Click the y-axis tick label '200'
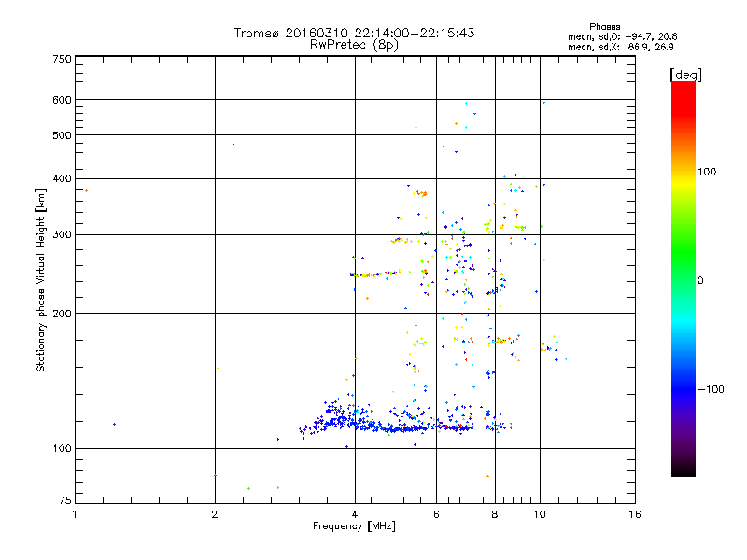Image resolution: width=747 pixels, height=560 pixels. [62, 314]
